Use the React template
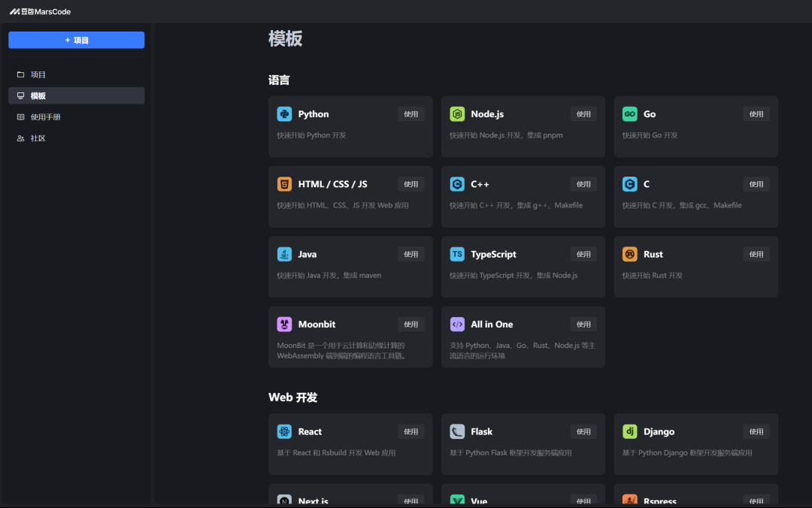This screenshot has height=508, width=812. (x=411, y=431)
